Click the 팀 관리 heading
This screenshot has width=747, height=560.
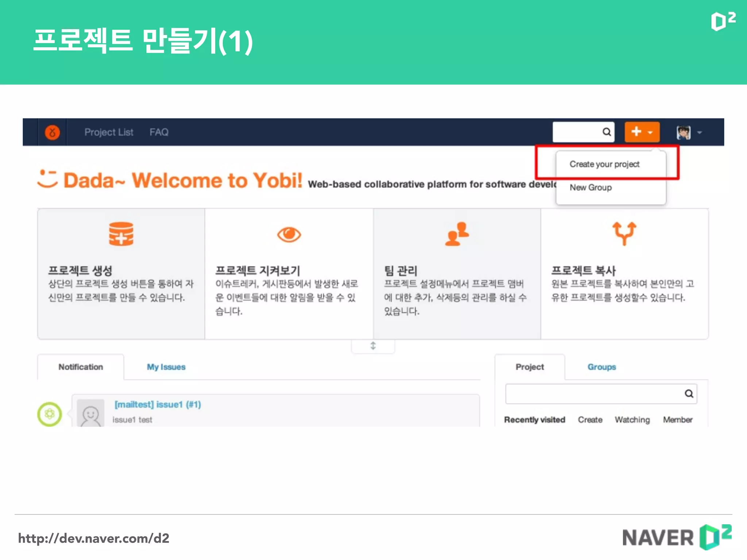coord(400,270)
